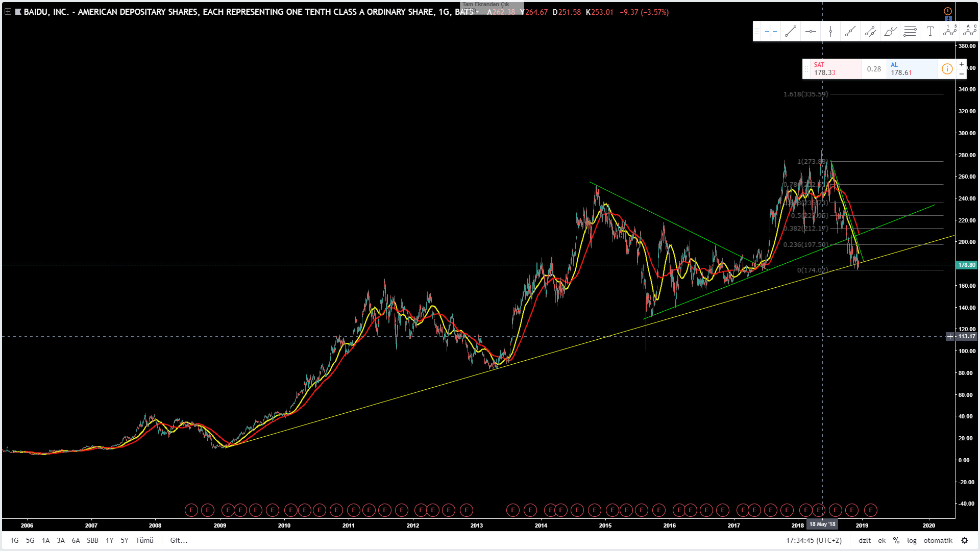Switch to the 1Y time range
Viewport: 980px width, 551px height.
[109, 540]
